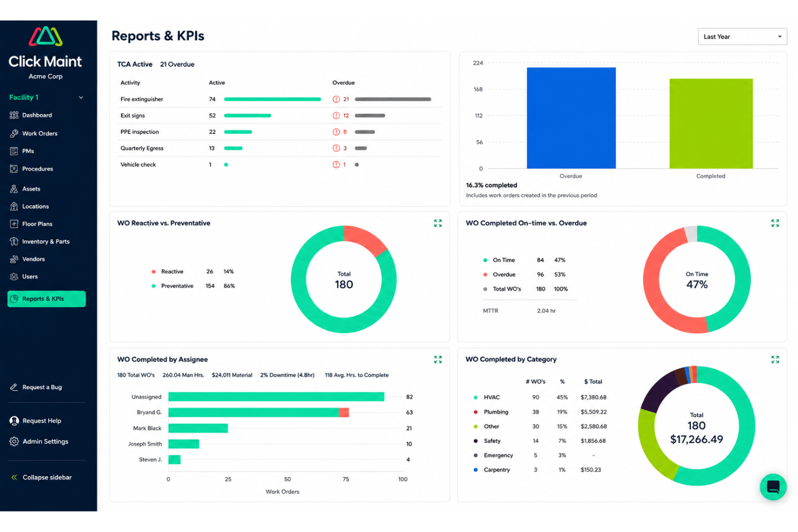Click the On Time legend entry

(524, 260)
